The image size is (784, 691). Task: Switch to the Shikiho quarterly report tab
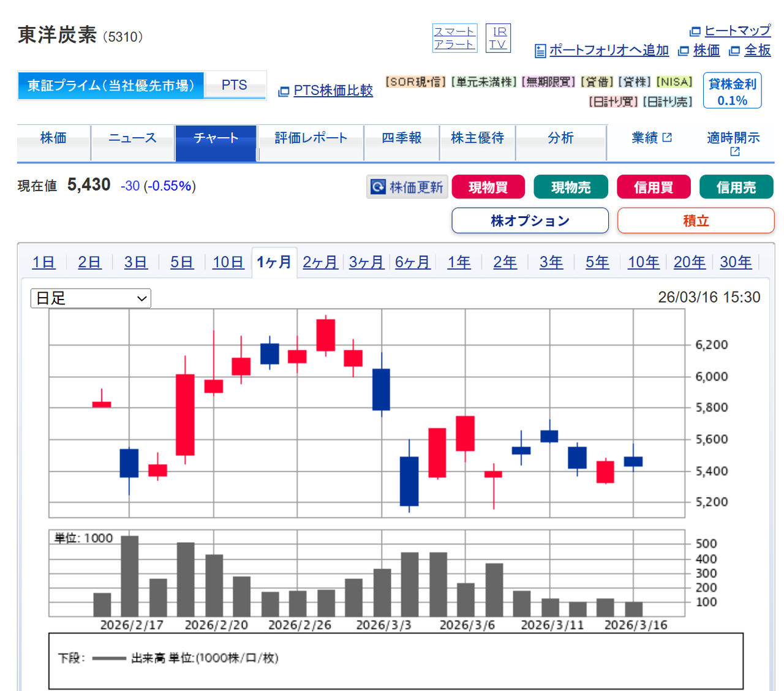pyautogui.click(x=401, y=138)
